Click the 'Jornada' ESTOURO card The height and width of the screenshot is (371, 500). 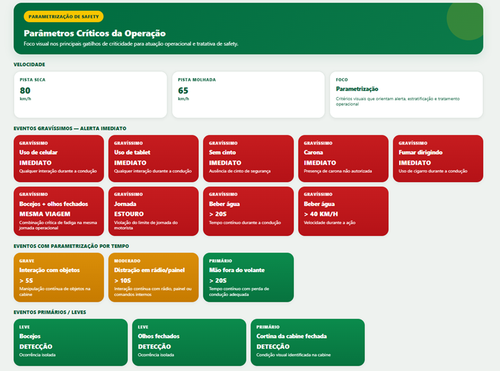pyautogui.click(x=153, y=211)
